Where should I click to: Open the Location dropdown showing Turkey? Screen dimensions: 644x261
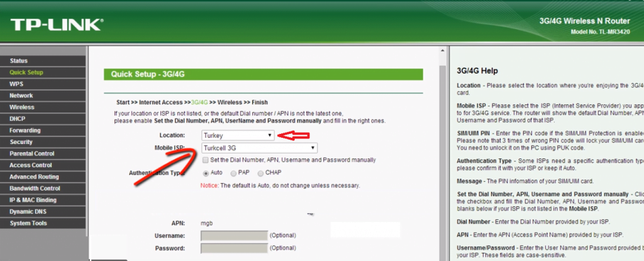tap(238, 135)
